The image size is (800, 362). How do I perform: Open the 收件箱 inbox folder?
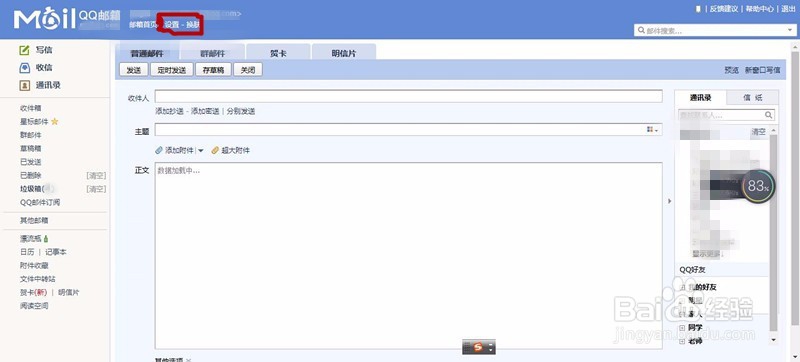pyautogui.click(x=31, y=108)
